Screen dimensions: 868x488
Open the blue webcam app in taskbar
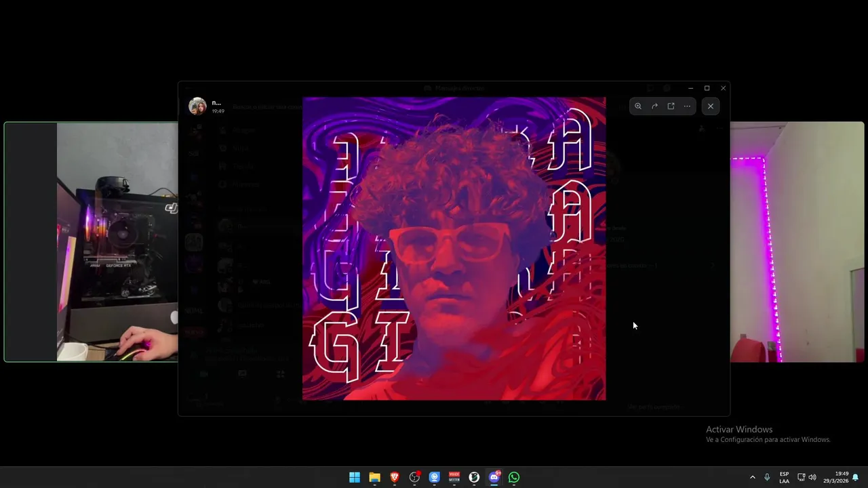click(435, 477)
